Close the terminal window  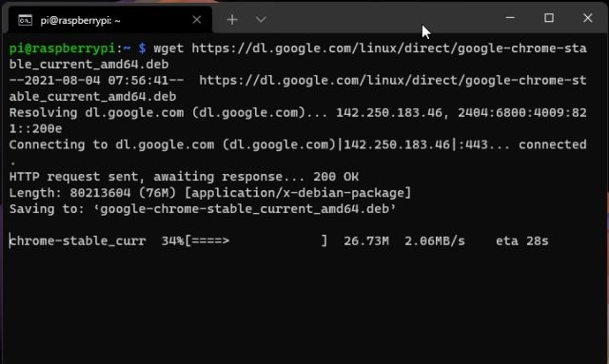tap(588, 18)
